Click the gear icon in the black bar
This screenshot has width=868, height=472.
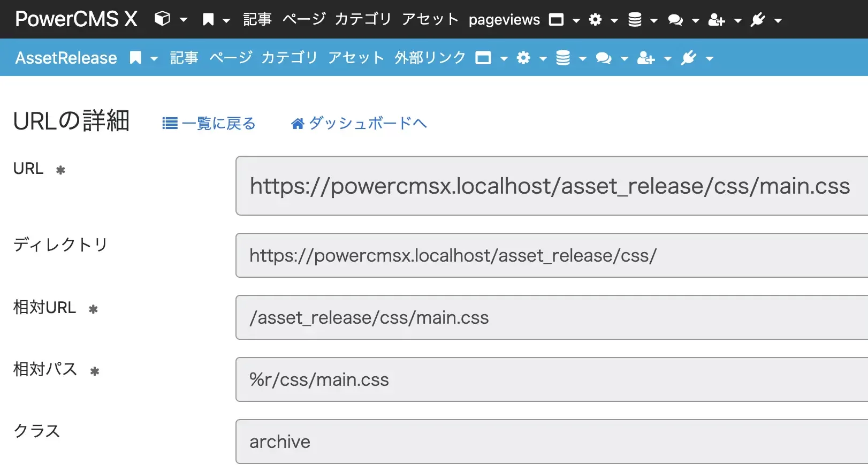[595, 20]
